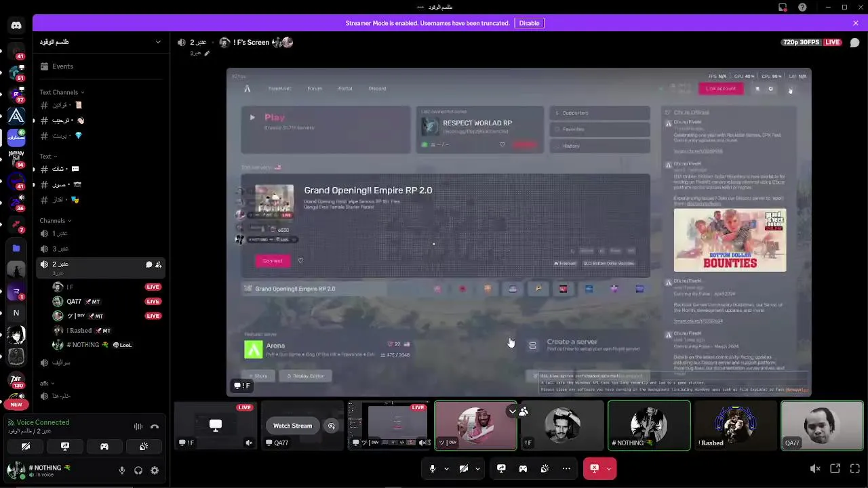Expand server name dropdown menu
Screen dimensions: 868x488
click(x=158, y=42)
